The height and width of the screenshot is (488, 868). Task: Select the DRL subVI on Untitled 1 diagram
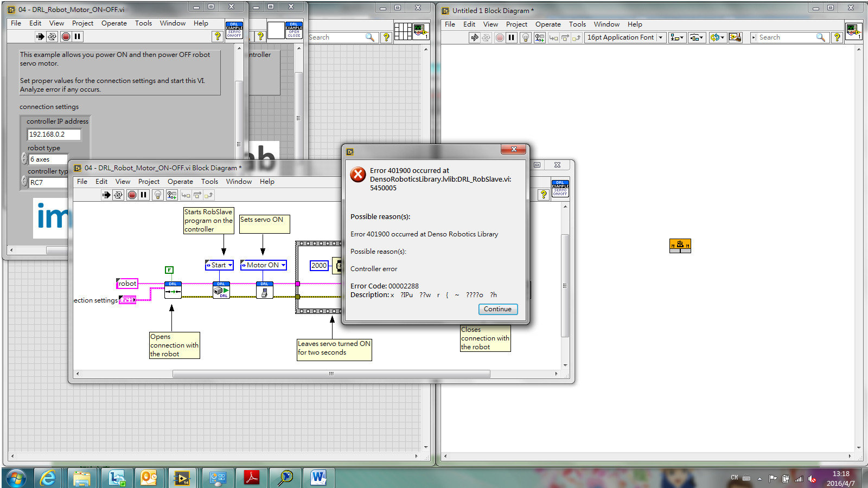click(x=680, y=246)
